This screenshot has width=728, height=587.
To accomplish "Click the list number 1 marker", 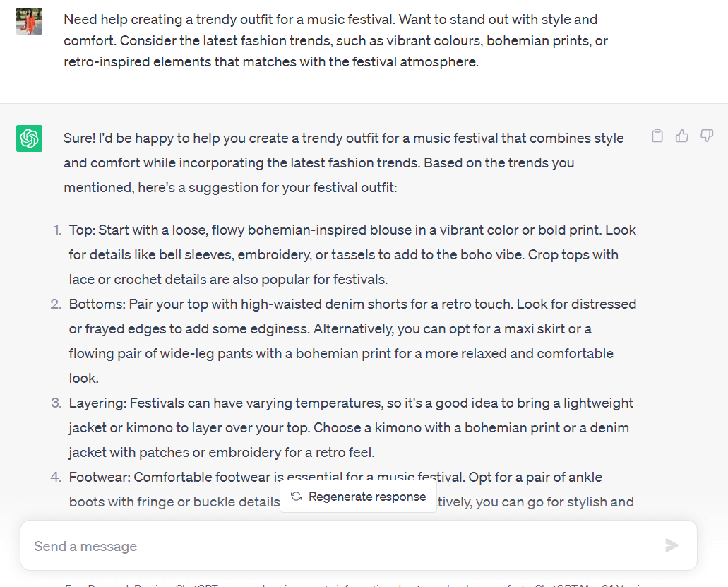I will [57, 230].
